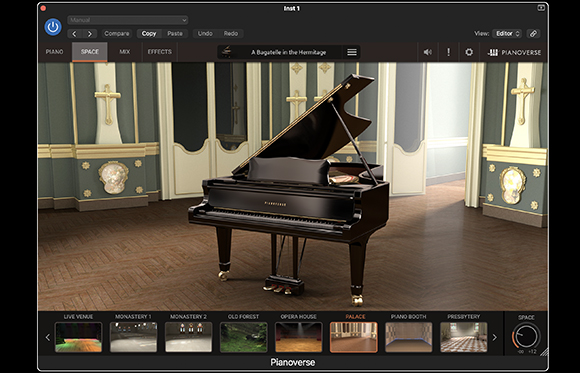Click the window resize grip corner

point(544,352)
